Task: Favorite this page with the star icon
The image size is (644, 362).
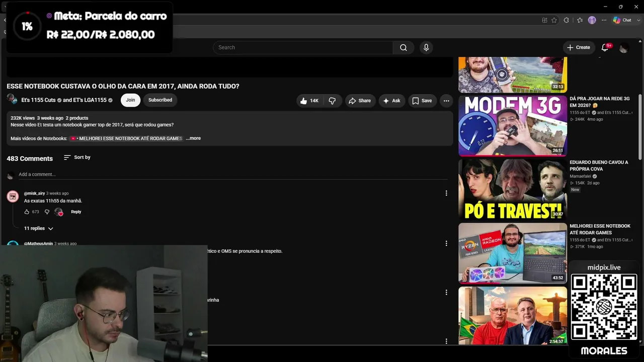Action: (x=554, y=20)
